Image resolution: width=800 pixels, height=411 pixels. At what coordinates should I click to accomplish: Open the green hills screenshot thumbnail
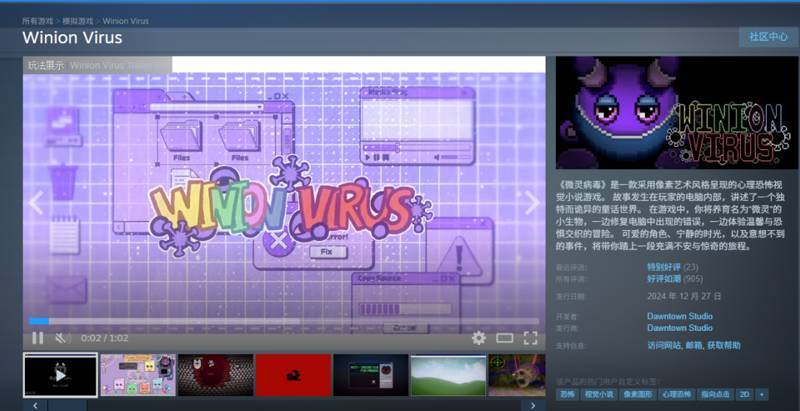(448, 375)
